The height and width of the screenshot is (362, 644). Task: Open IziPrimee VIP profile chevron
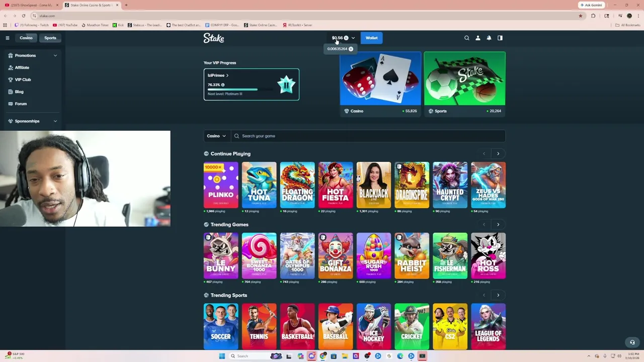click(227, 75)
